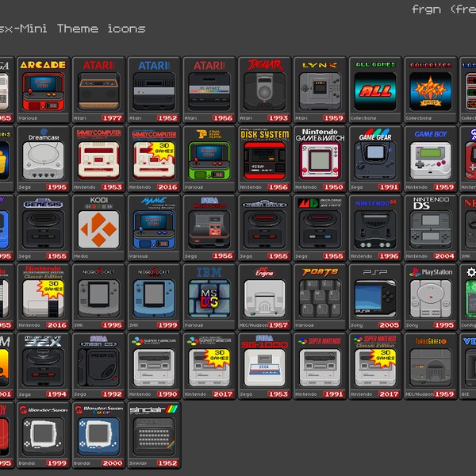Click Super Famicom 30 Games 2017 icon
The width and height of the screenshot is (476, 476).
click(x=209, y=366)
